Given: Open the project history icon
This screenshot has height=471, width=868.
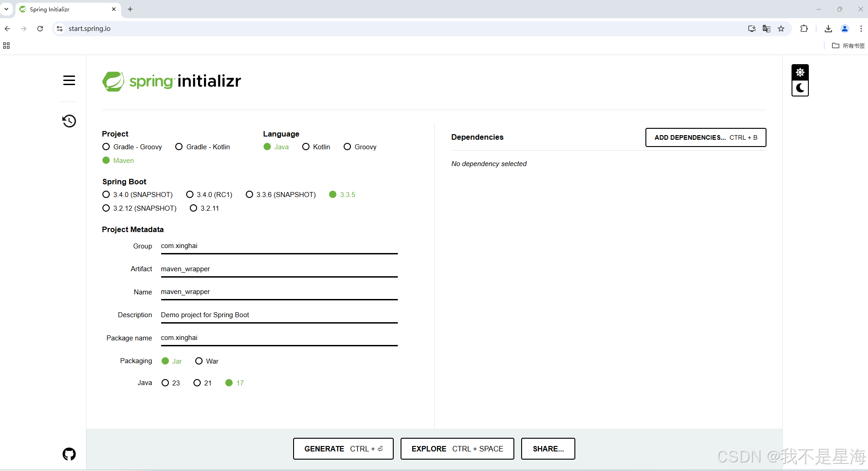Looking at the screenshot, I should click(x=69, y=121).
